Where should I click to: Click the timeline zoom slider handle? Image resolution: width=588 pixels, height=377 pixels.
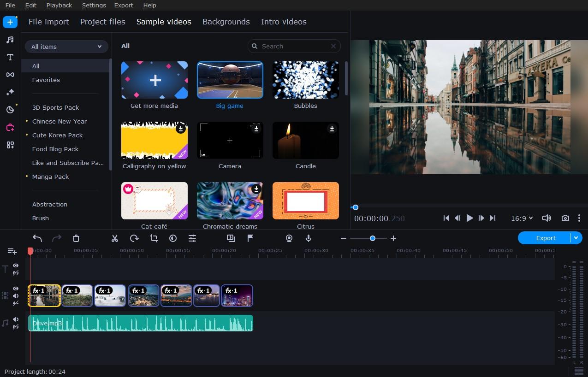(372, 238)
